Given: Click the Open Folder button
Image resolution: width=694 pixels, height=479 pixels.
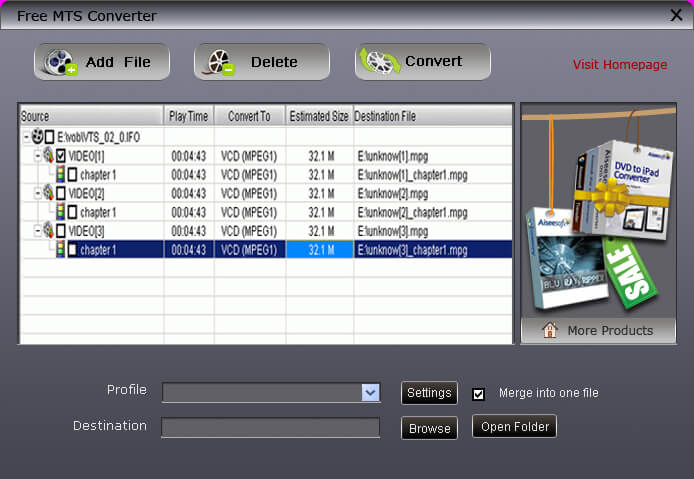Looking at the screenshot, I should 514,427.
